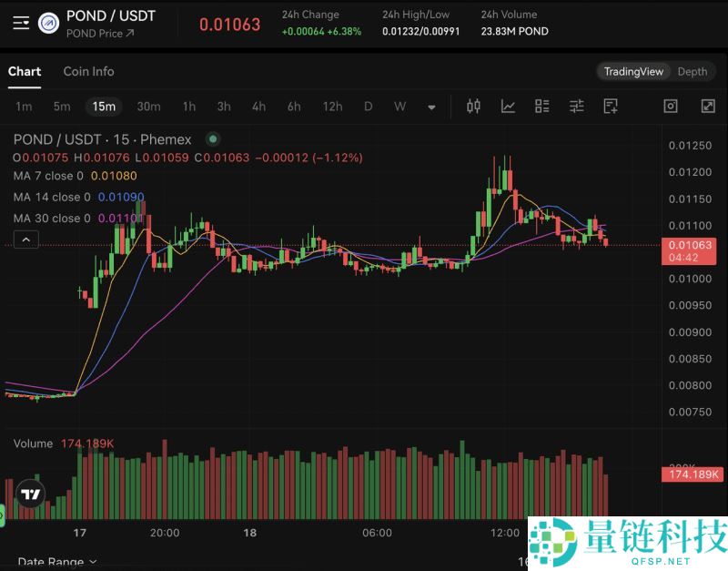Open the hamburger menu

click(20, 24)
